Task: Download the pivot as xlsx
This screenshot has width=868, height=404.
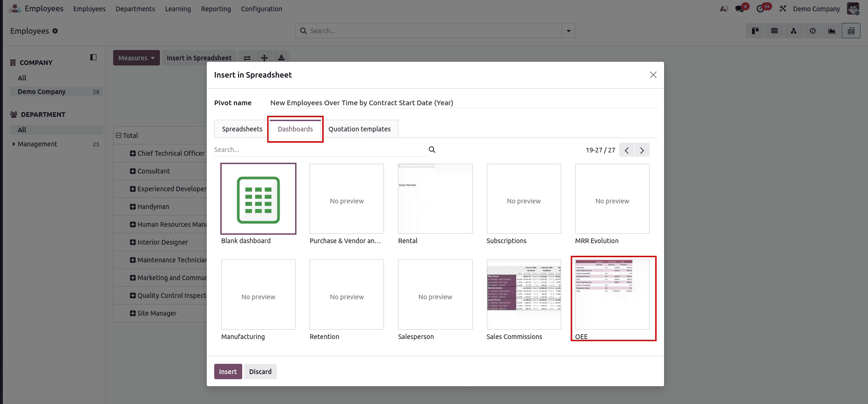Action: 281,58
